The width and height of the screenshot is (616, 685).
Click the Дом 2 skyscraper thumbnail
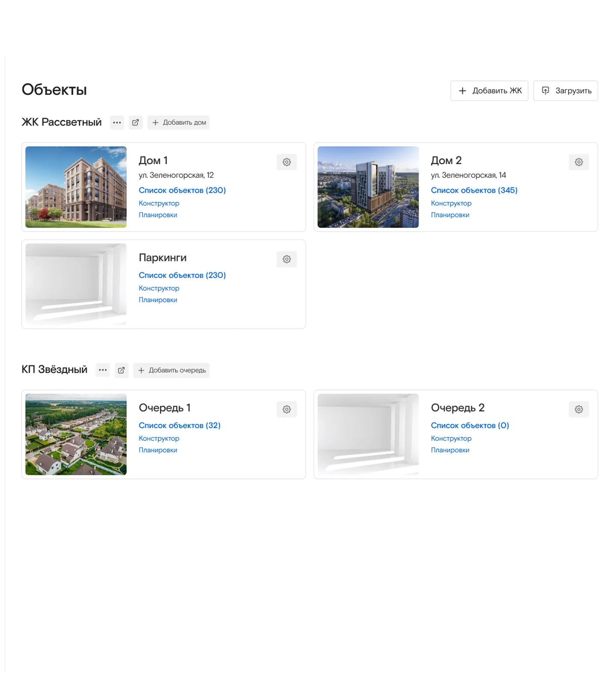pyautogui.click(x=368, y=187)
